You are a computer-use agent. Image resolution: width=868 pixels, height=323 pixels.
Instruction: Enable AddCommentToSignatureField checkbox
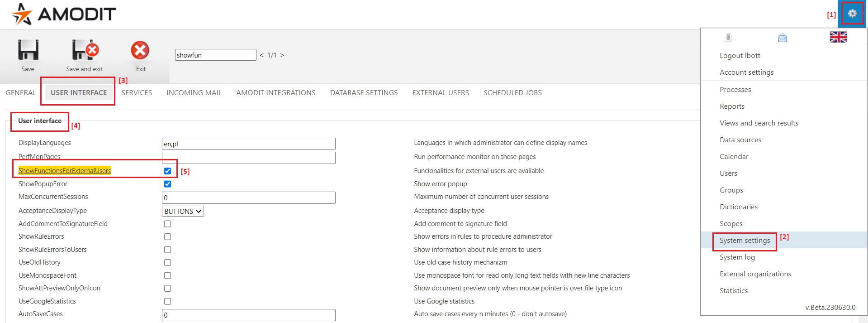coord(168,224)
